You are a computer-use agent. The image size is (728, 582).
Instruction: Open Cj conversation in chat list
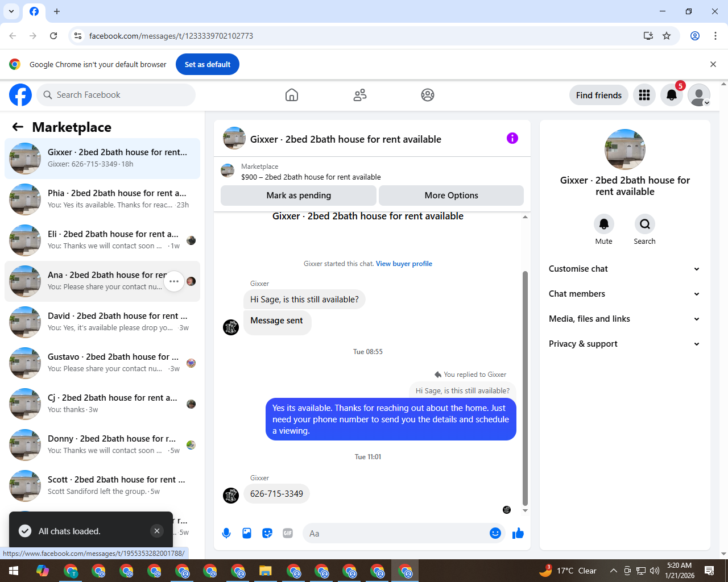tap(102, 404)
